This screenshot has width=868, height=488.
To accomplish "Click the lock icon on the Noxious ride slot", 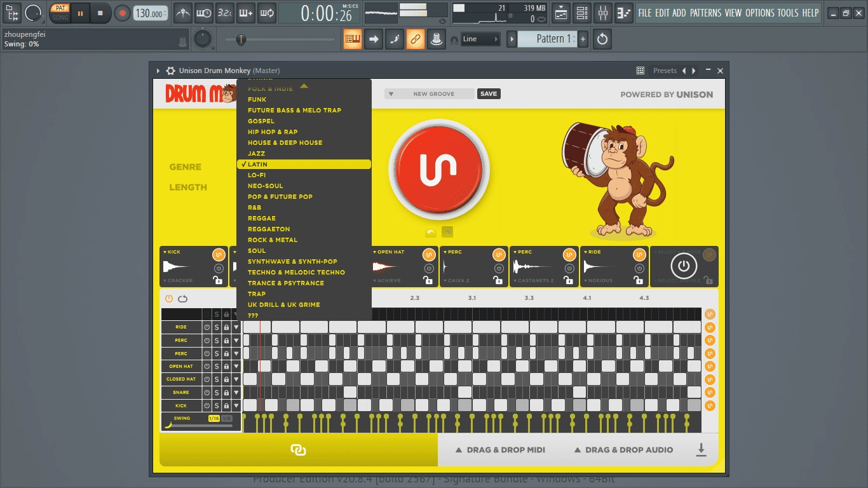I will tap(638, 280).
